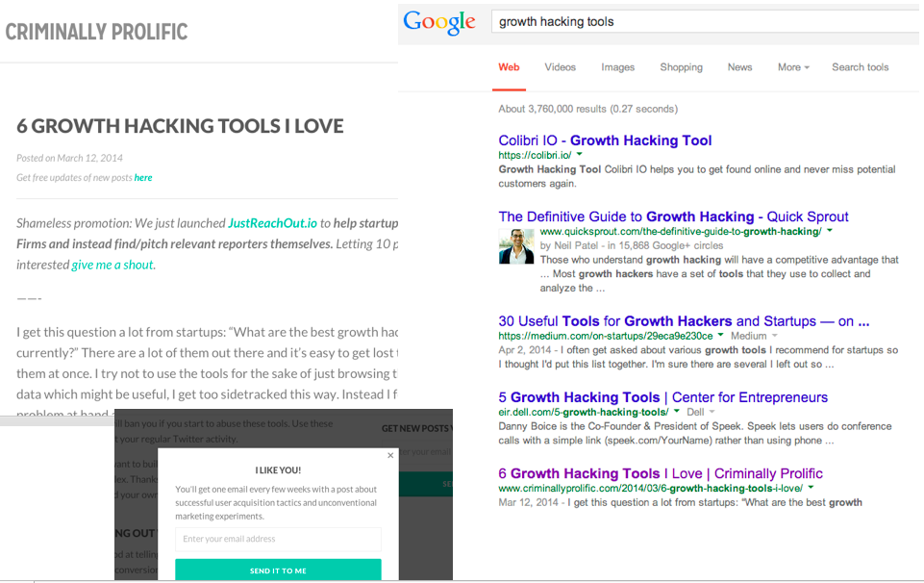Switch to the Images tab

click(617, 67)
